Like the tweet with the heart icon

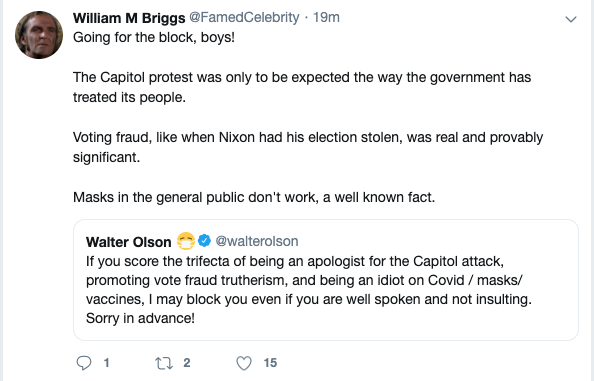pyautogui.click(x=244, y=363)
